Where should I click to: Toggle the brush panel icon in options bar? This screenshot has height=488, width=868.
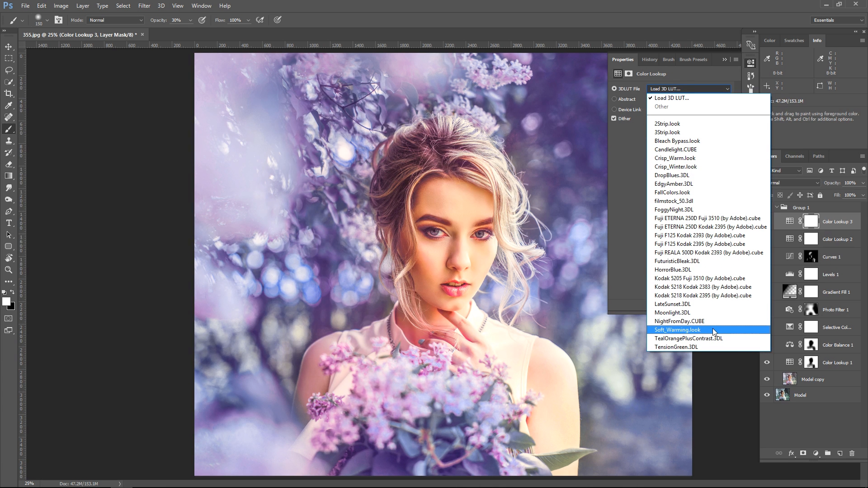(x=58, y=20)
